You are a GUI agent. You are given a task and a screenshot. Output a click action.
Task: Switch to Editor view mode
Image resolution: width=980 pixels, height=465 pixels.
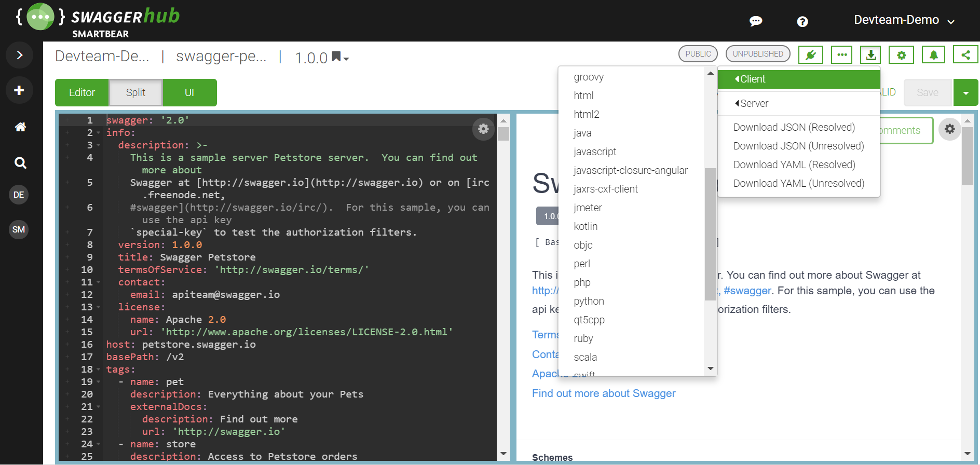tap(82, 92)
